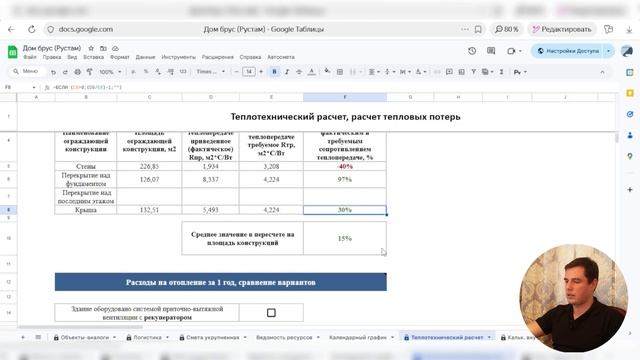
Task: Format cell as percent
Action: [146, 72]
